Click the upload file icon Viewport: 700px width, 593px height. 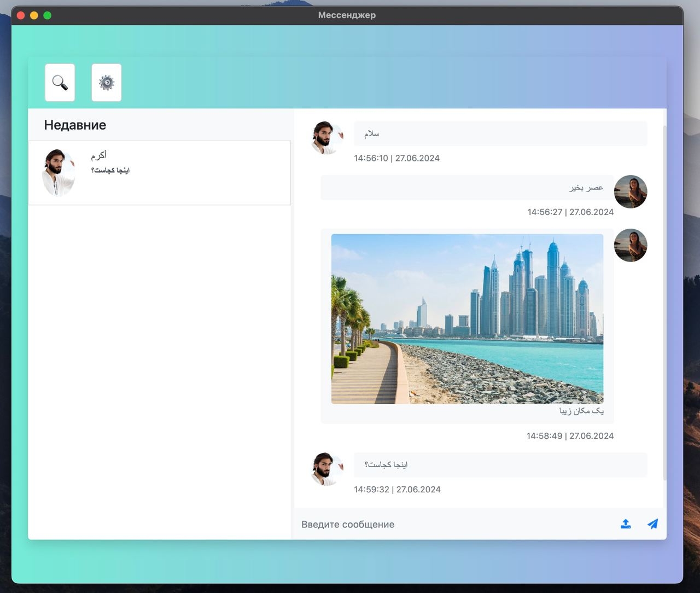[x=626, y=524]
